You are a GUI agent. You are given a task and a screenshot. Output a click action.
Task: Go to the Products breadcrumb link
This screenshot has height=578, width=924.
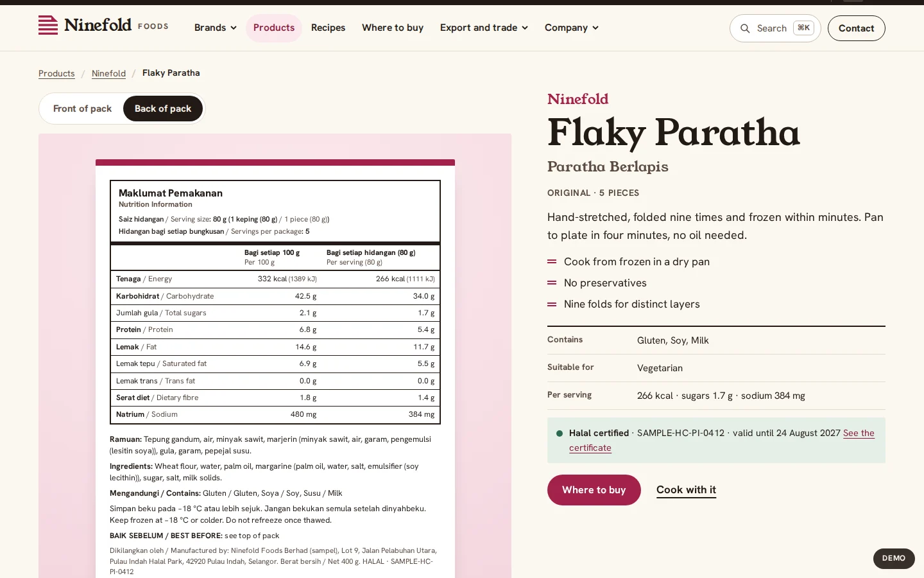click(x=56, y=73)
